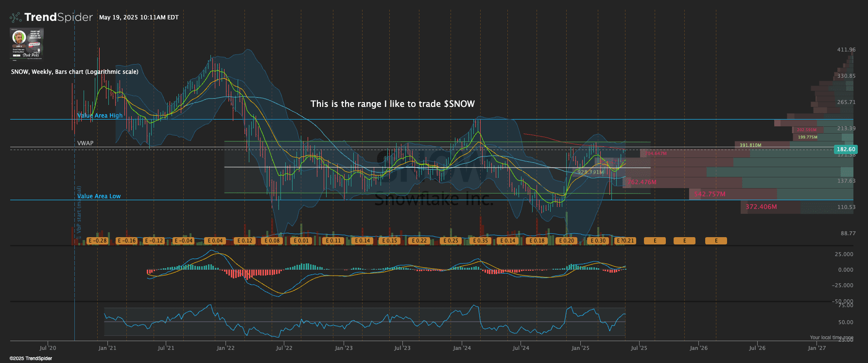
Task: Click the 330.85 price axis label
Action: click(x=846, y=76)
